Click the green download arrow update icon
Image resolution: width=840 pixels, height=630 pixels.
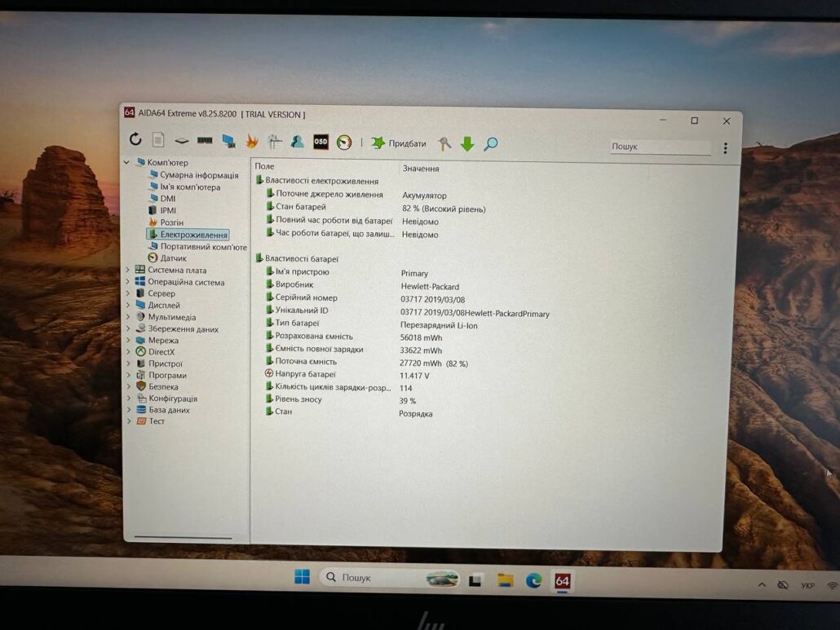click(467, 144)
